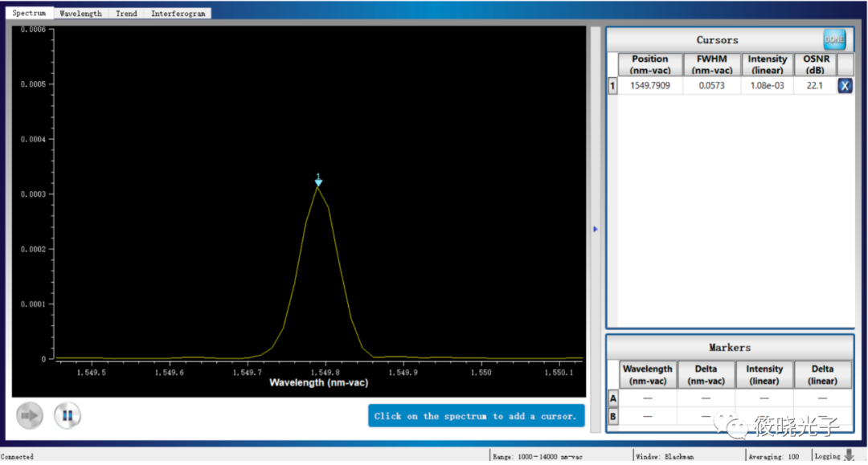The image size is (868, 465).
Task: Click the FWHM (nm-vac) column header
Action: pos(711,64)
